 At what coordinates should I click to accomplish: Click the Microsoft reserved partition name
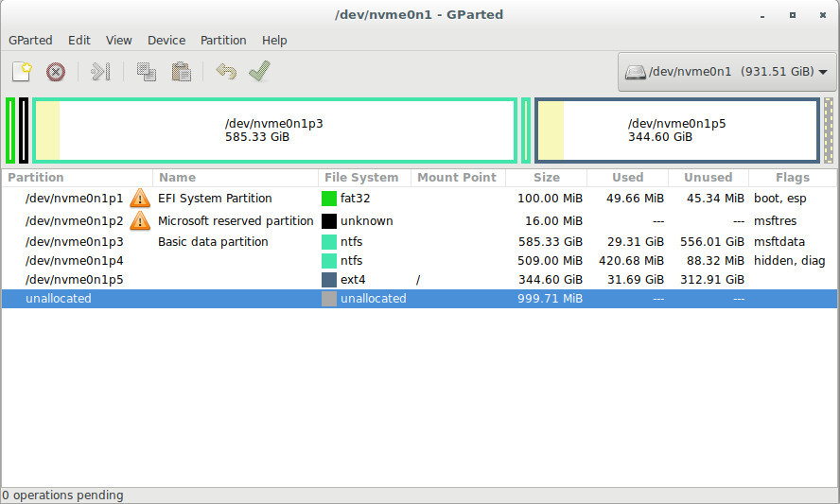coord(236,220)
